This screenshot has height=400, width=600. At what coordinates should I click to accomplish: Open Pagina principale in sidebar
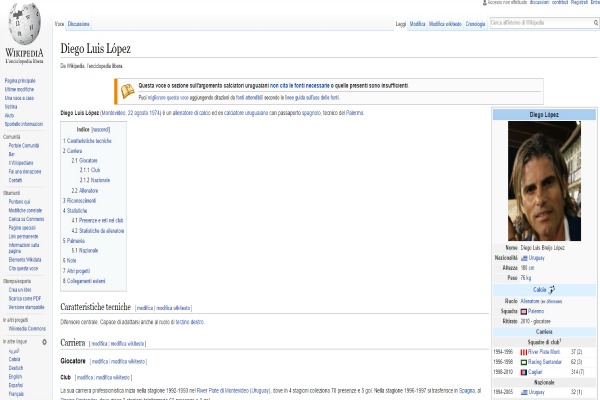(x=20, y=79)
